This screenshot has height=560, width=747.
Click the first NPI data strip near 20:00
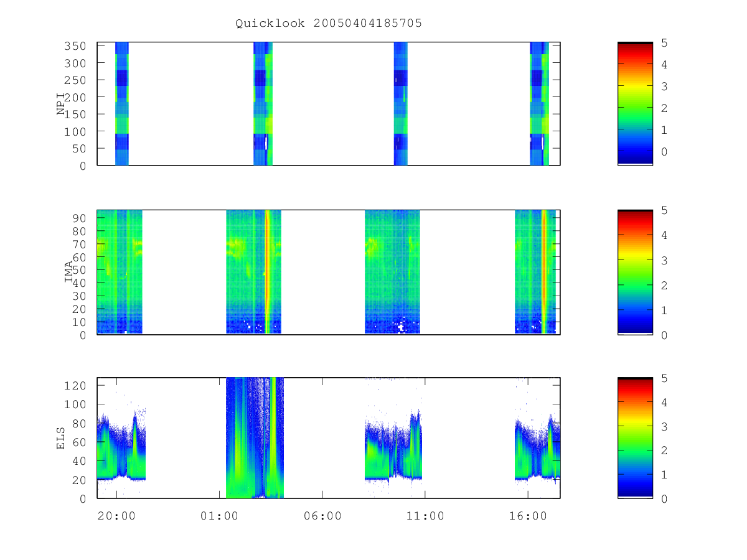point(122,103)
